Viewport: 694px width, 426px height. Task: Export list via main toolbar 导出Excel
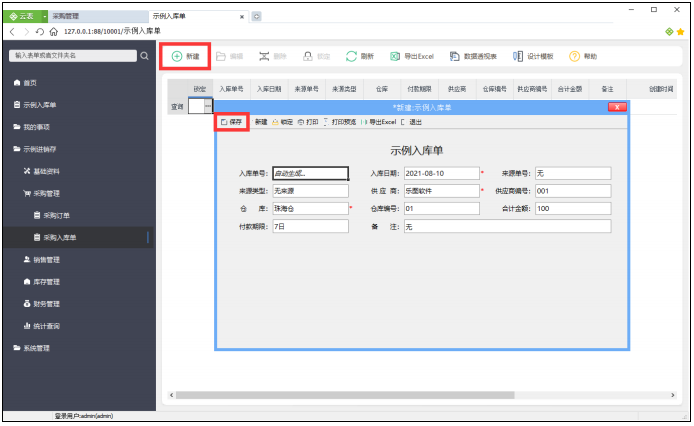pyautogui.click(x=412, y=56)
